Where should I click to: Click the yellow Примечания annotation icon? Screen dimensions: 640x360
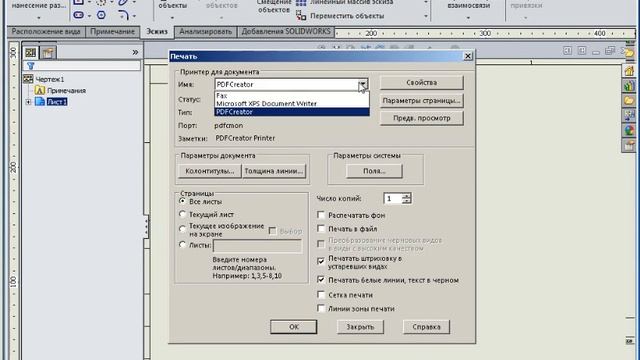point(40,90)
